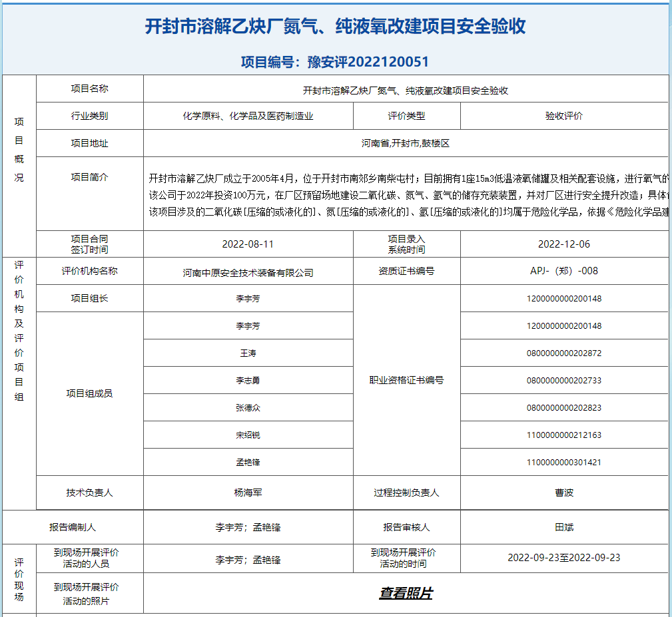The image size is (672, 617).
Task: Select date range 2022-09-23至2022-09-23
Action: [x=564, y=558]
